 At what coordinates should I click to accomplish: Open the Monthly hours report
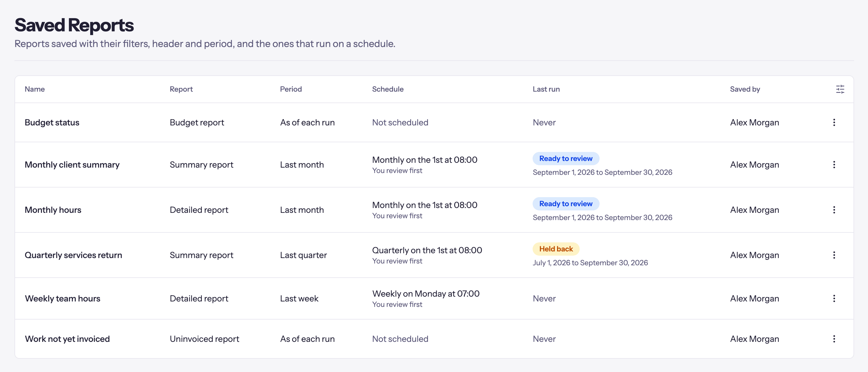(53, 210)
